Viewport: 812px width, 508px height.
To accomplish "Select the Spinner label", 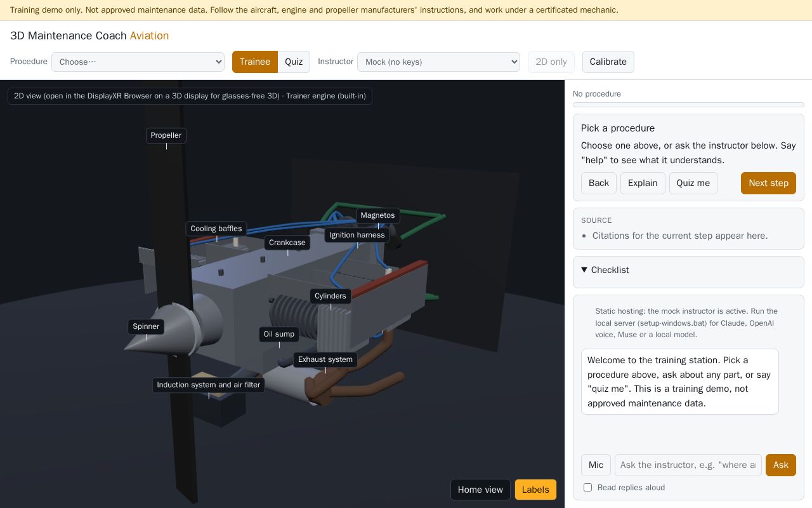I will tap(146, 326).
